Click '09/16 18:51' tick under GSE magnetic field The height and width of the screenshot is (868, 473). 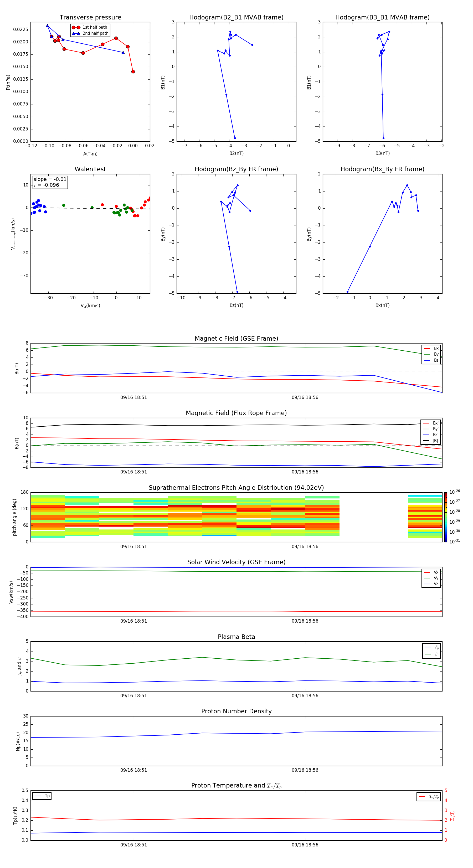click(134, 398)
